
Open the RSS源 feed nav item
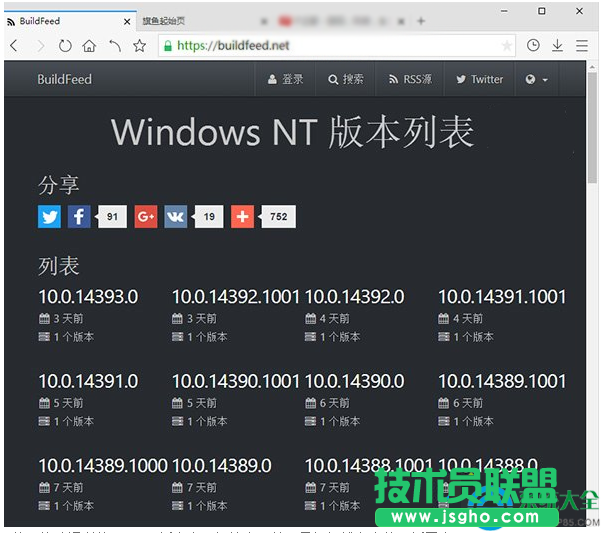point(409,79)
